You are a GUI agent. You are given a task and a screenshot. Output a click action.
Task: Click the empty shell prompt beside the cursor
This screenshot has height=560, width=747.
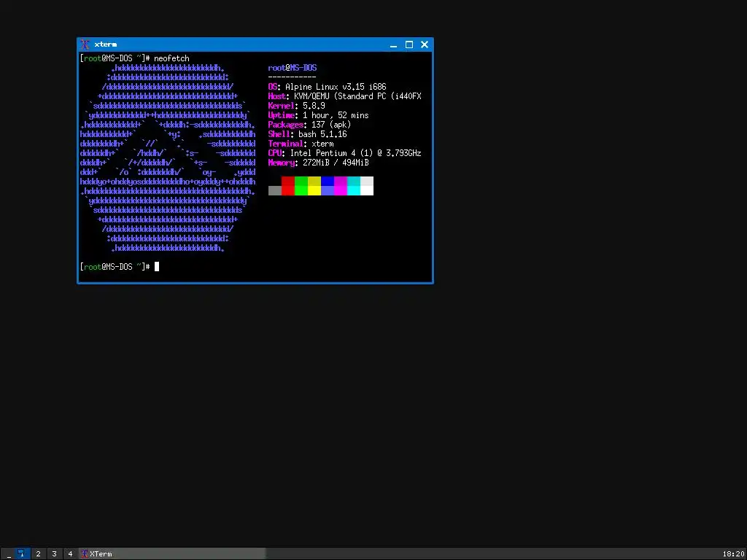pyautogui.click(x=115, y=267)
